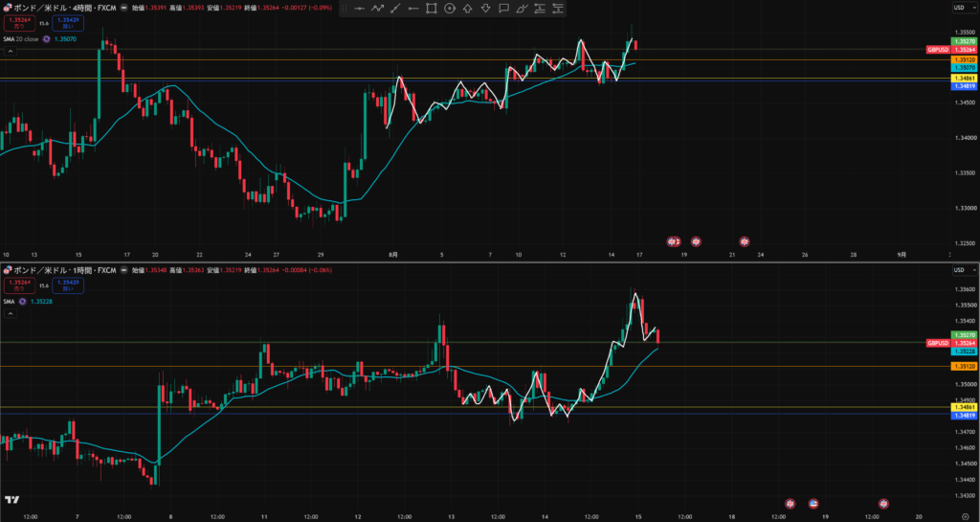
Task: Click the SMA value 1.35228 in the 1-hour legend
Action: coord(42,302)
